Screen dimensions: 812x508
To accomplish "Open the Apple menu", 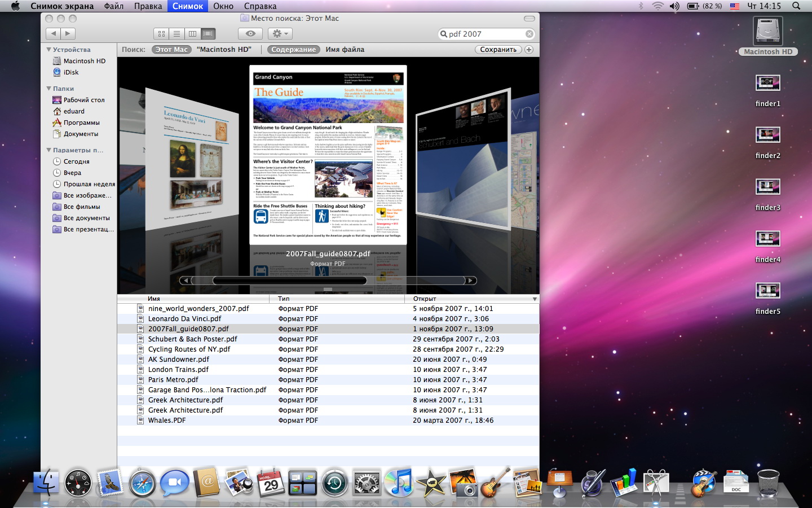I will coord(15,6).
